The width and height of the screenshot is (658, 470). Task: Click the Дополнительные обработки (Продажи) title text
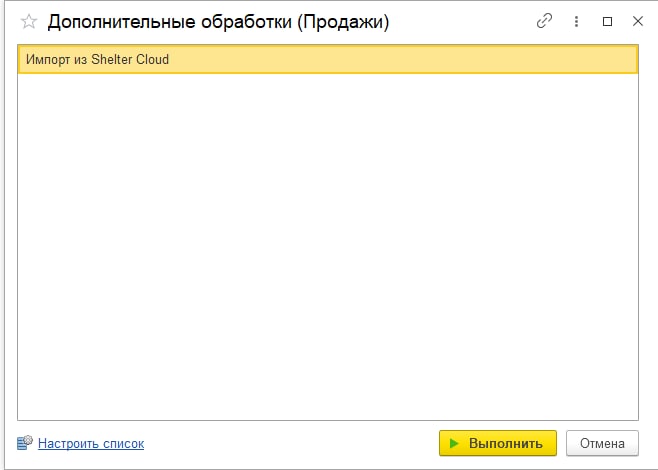tap(218, 22)
